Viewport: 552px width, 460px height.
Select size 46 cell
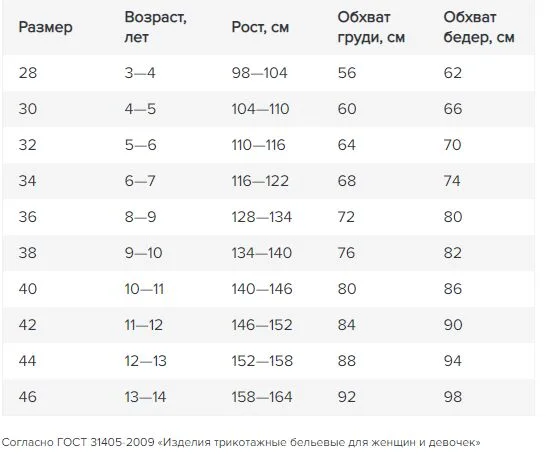coord(28,397)
